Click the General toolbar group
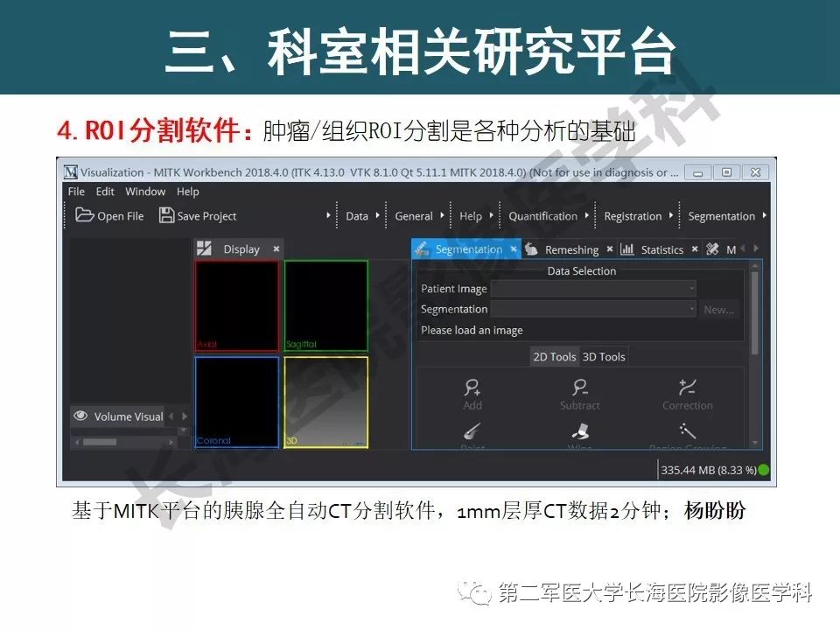The height and width of the screenshot is (630, 840). (414, 216)
